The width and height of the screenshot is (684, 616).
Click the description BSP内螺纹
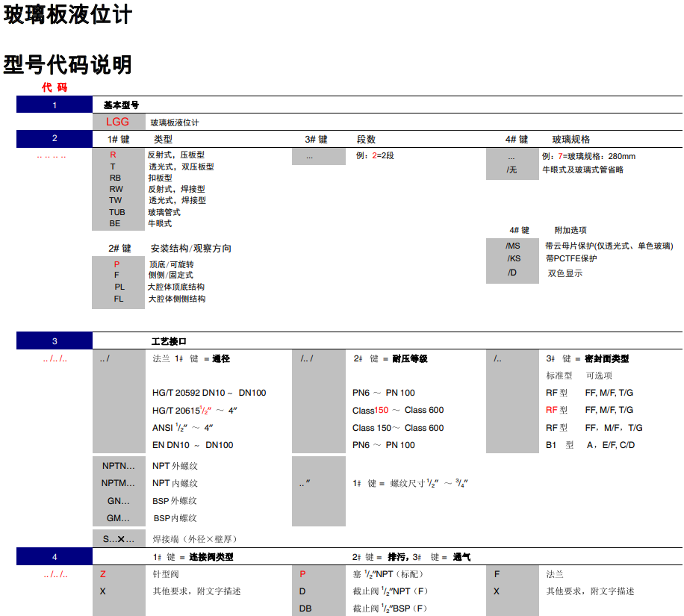coord(175,518)
